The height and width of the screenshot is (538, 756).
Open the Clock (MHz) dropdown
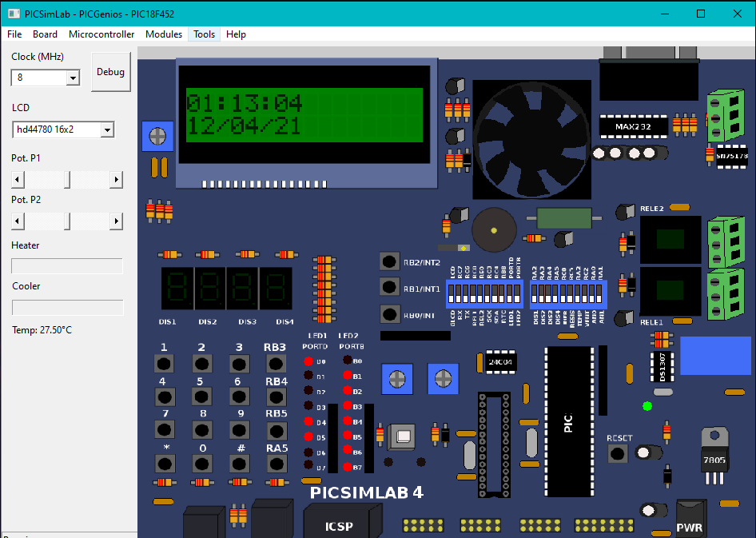point(73,78)
